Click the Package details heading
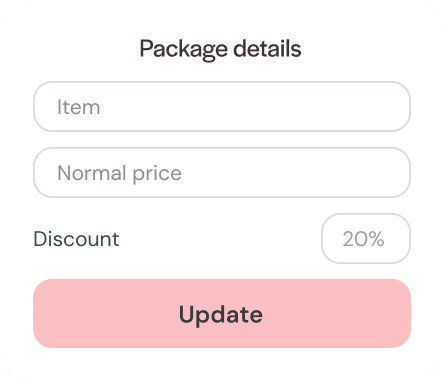Image resolution: width=444 pixels, height=384 pixels. click(220, 49)
